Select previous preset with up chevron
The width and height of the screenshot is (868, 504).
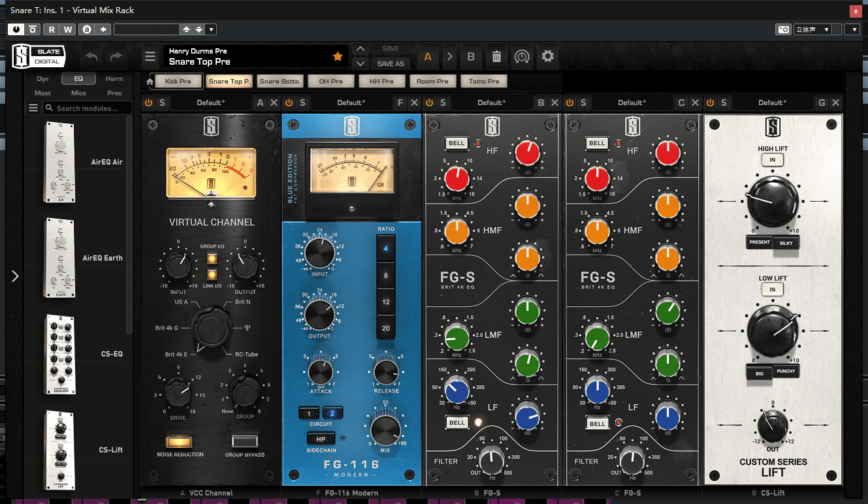pyautogui.click(x=360, y=49)
